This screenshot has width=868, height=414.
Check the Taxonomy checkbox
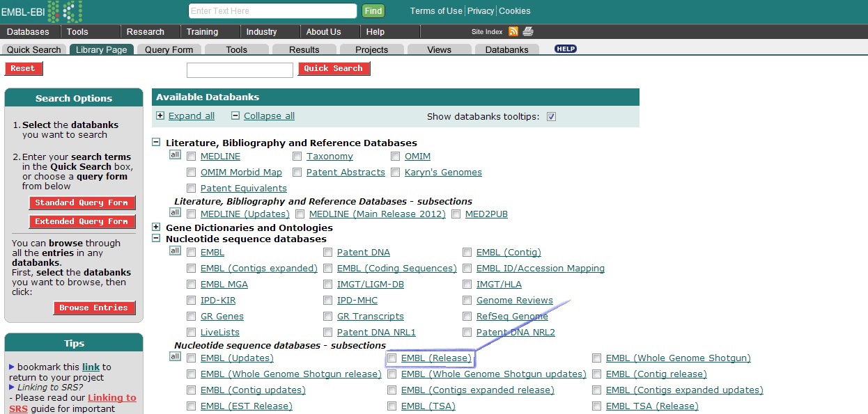pos(297,157)
